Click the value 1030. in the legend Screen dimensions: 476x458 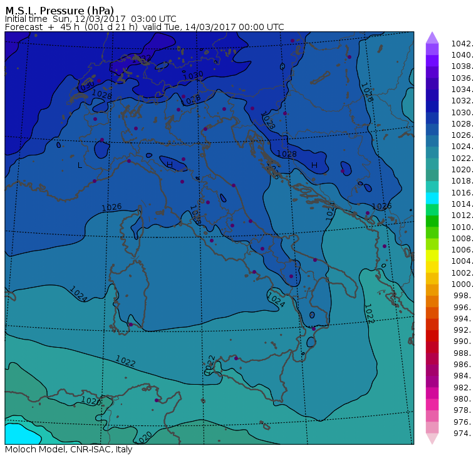click(462, 112)
